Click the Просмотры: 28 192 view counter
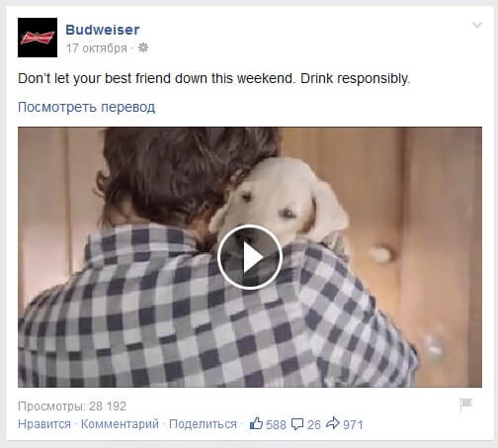Image resolution: width=498 pixels, height=448 pixels. tap(72, 406)
